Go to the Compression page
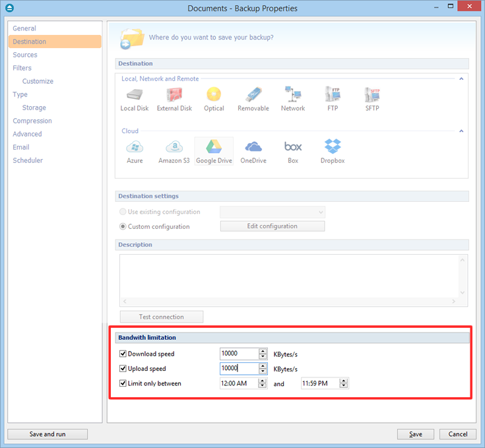The height and width of the screenshot is (448, 485). (x=55, y=121)
